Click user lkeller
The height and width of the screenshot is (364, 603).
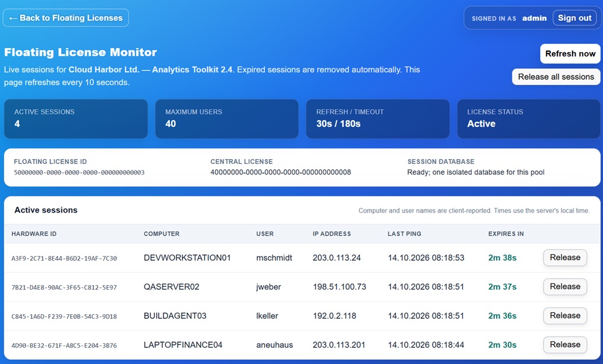point(267,316)
